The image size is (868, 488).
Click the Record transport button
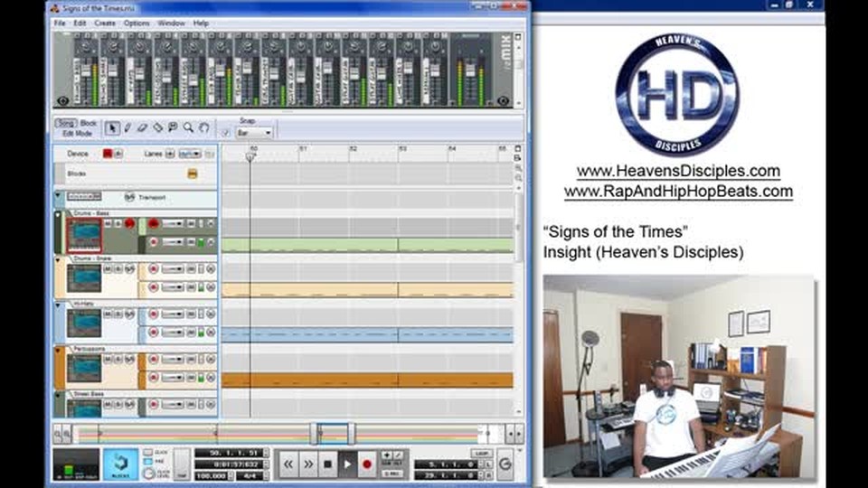click(366, 465)
